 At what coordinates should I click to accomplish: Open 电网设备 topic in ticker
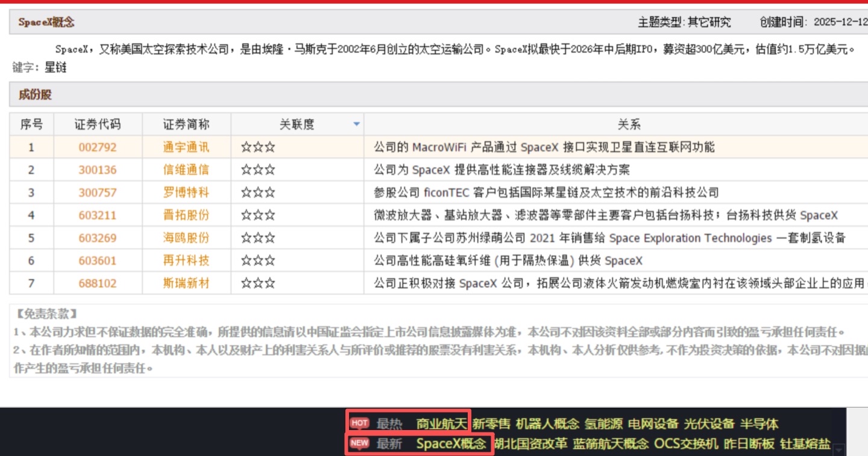(653, 424)
